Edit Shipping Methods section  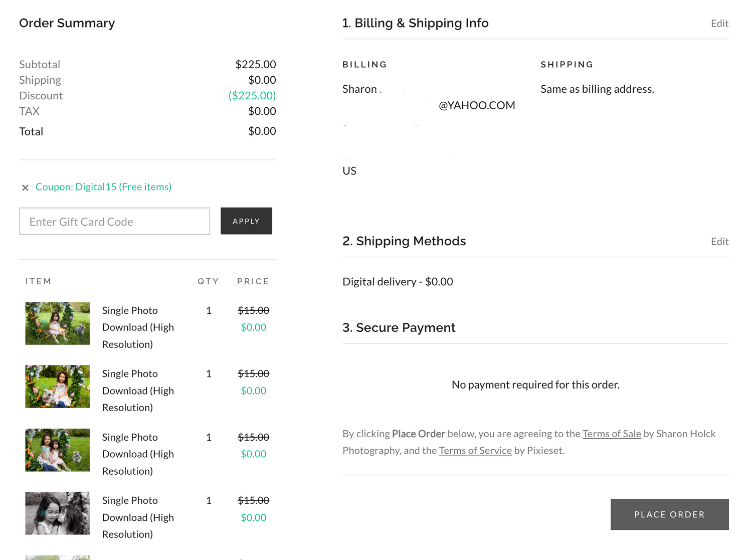[719, 241]
